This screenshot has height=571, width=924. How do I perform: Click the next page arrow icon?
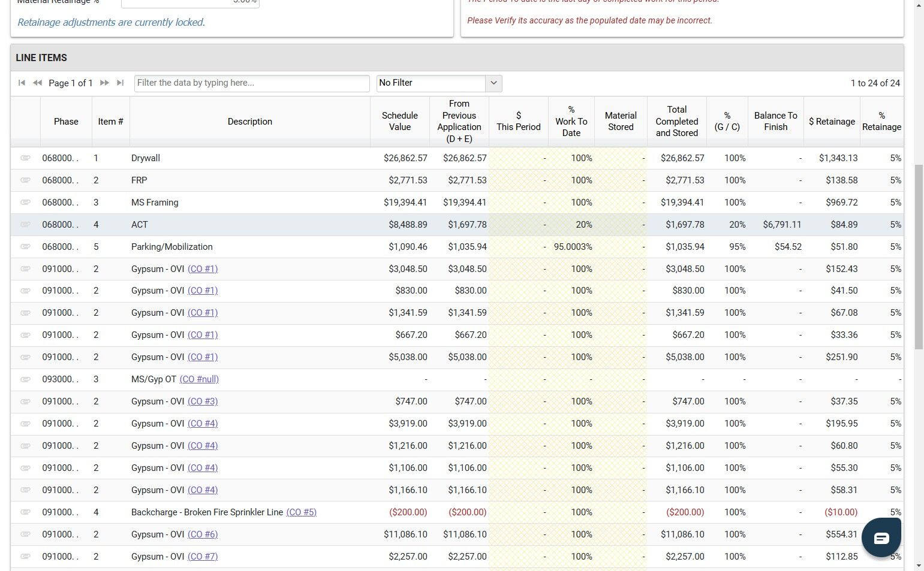pyautogui.click(x=104, y=83)
